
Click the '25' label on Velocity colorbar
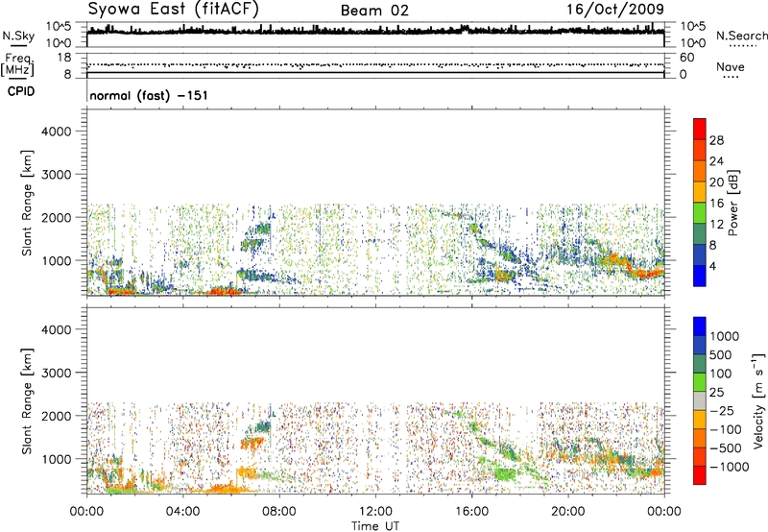(x=716, y=392)
